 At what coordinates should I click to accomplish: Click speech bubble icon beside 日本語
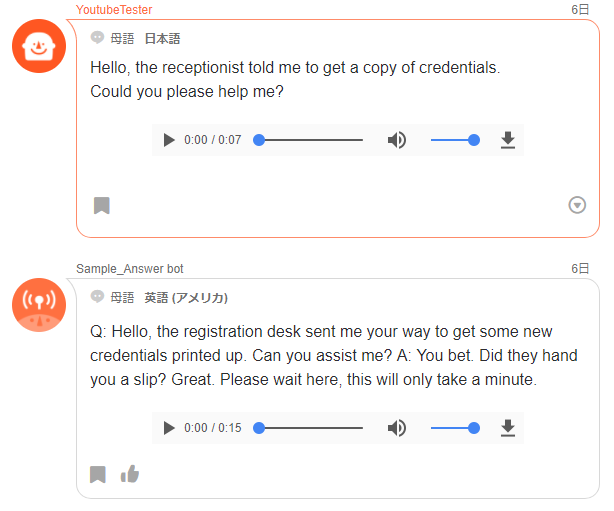[97, 38]
